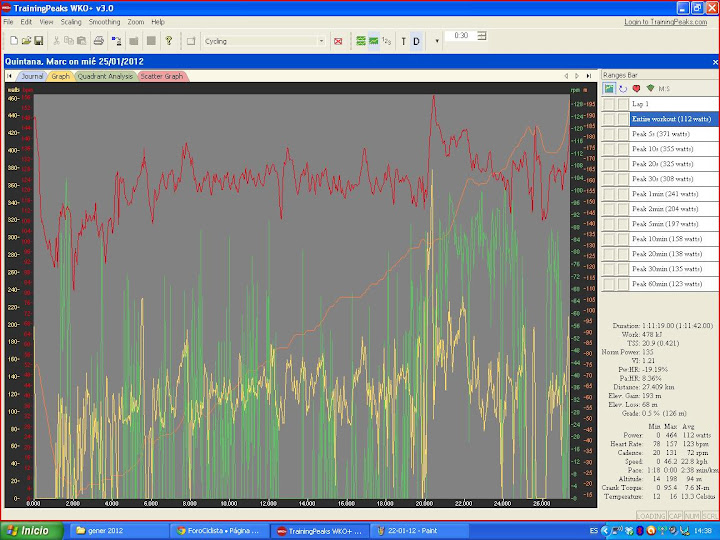Switch to the Graph tab
Viewport: 720px width, 540px height.
pos(60,76)
